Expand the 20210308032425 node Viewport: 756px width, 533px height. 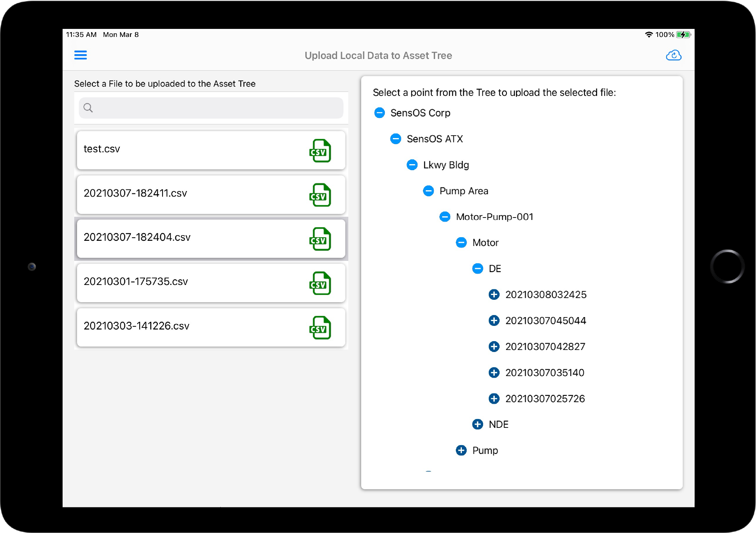pos(494,295)
